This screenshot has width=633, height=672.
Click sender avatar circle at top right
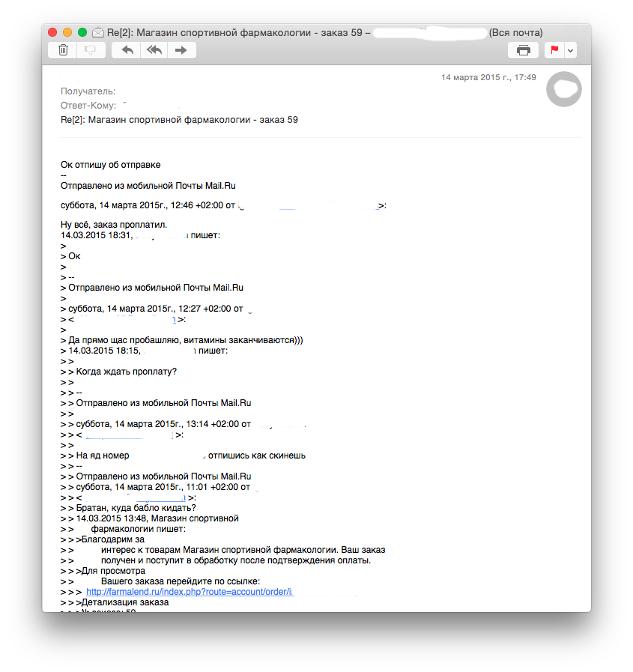pyautogui.click(x=564, y=89)
